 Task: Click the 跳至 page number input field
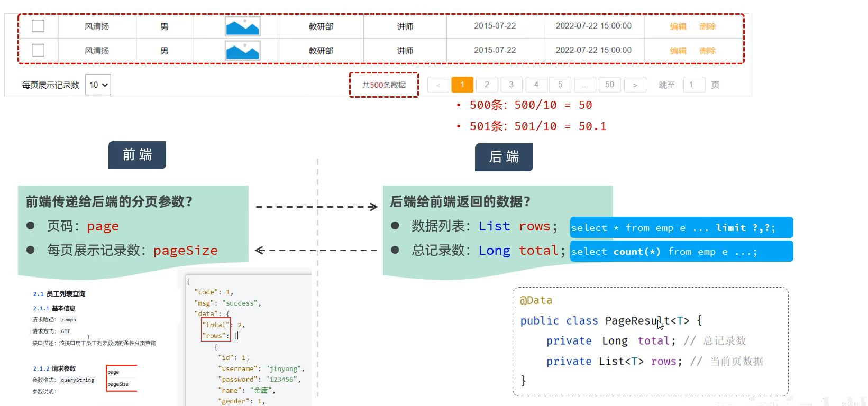coord(694,85)
